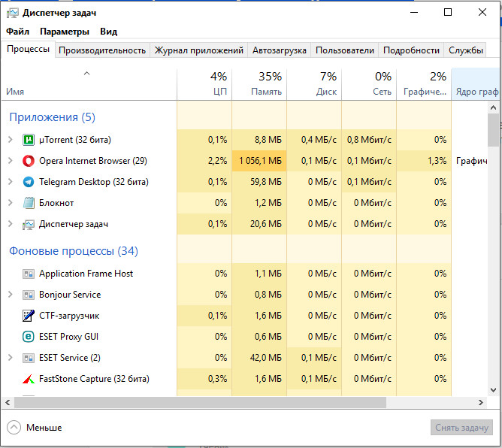Click the FastStone Capture icon
Screen dimensions: 502x448
(29, 379)
